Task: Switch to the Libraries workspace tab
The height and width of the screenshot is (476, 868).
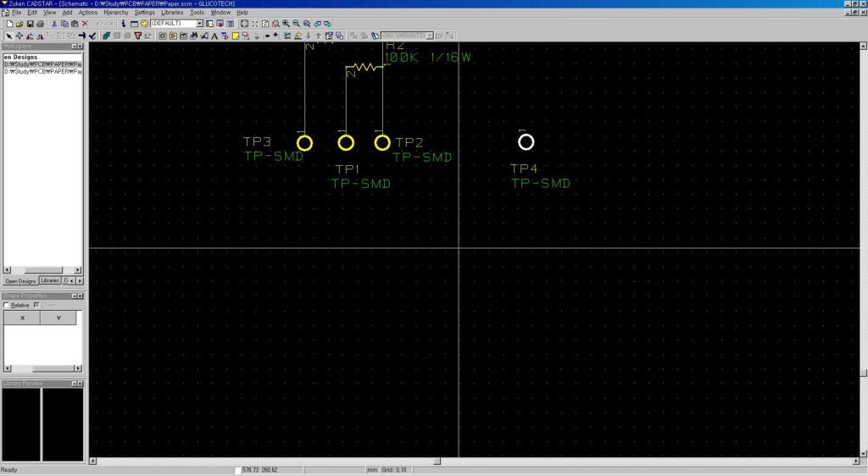Action: pyautogui.click(x=50, y=281)
